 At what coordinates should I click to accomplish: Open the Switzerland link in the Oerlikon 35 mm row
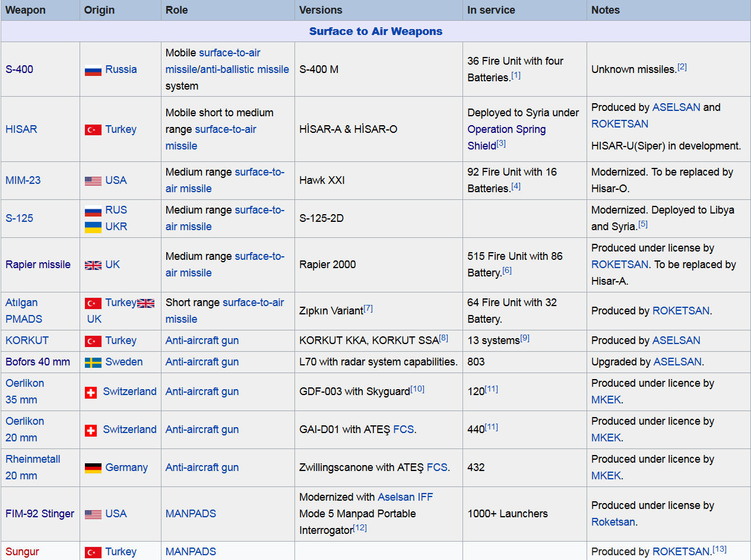click(x=130, y=392)
